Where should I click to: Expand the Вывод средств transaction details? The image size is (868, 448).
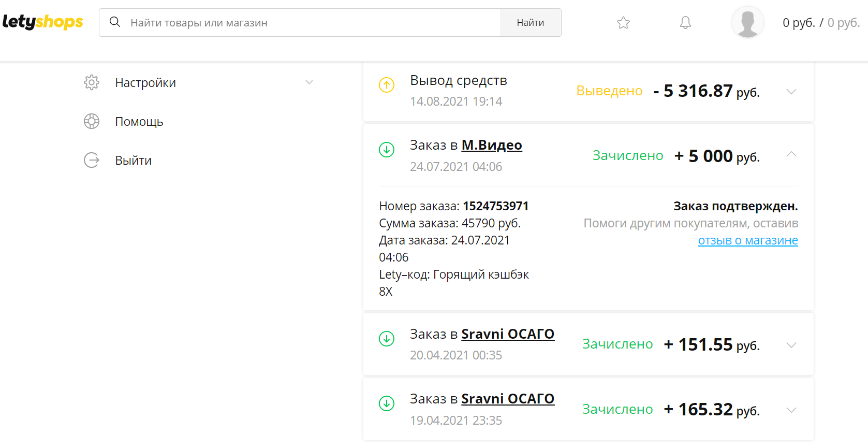[791, 92]
